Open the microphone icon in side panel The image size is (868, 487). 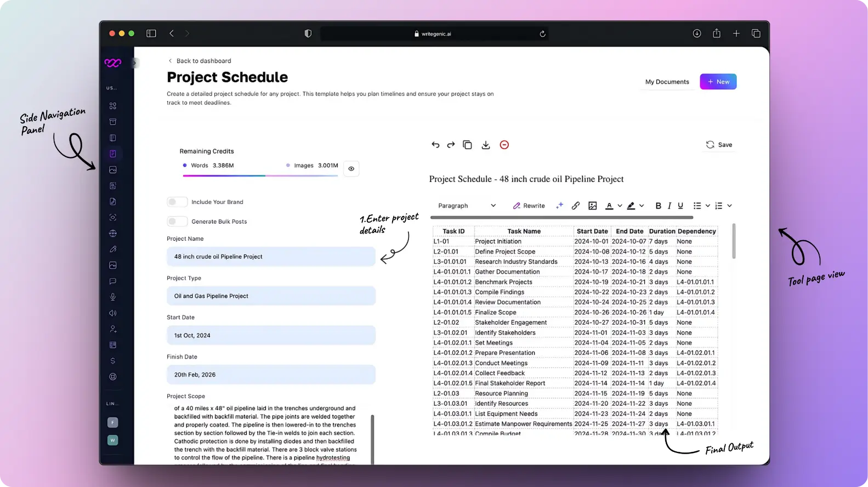pos(113,297)
